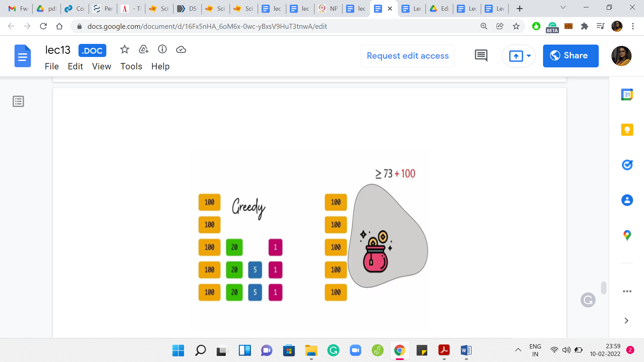Open comment history icon
This screenshot has height=362, width=644.
(481, 56)
